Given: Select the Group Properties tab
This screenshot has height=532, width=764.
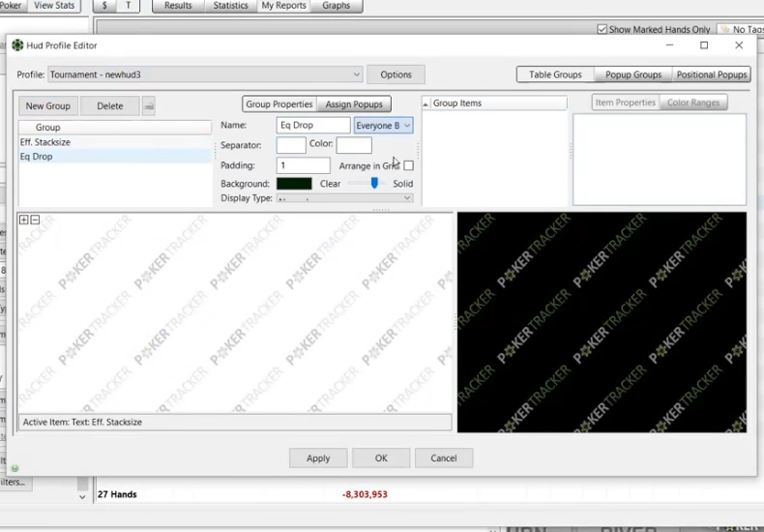Looking at the screenshot, I should 279,104.
